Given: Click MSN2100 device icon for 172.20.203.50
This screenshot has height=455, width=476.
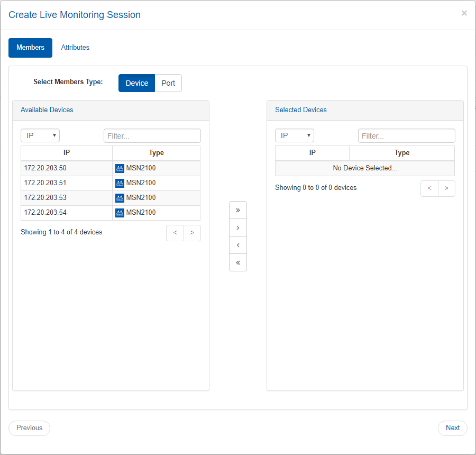Looking at the screenshot, I should 120,168.
